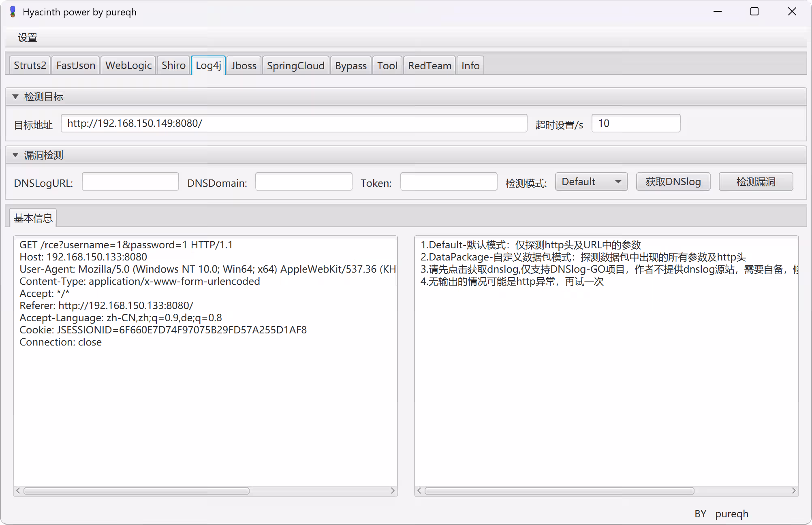The width and height of the screenshot is (812, 525).
Task: Click the 检测漏洞 button
Action: 756,181
